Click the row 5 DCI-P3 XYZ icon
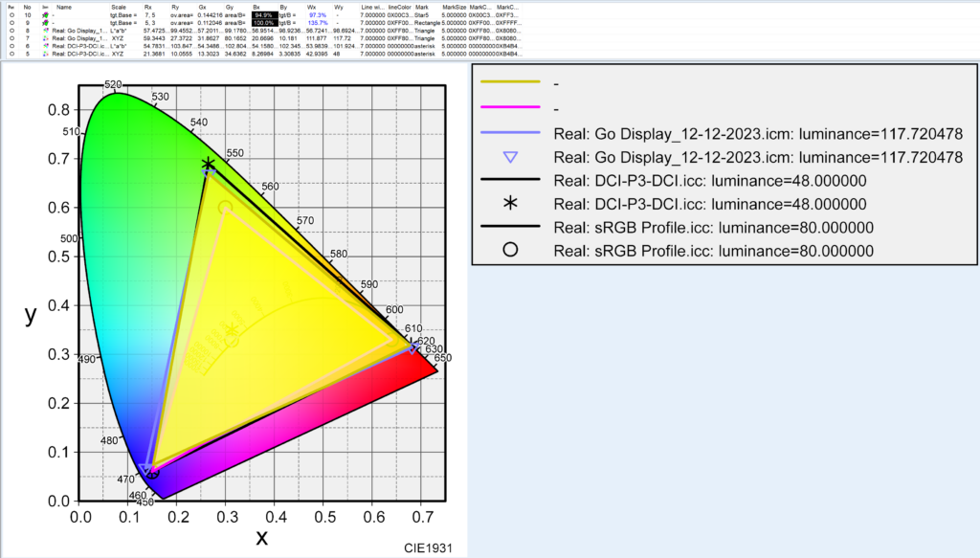Screen dimensions: 980x558 45,54
